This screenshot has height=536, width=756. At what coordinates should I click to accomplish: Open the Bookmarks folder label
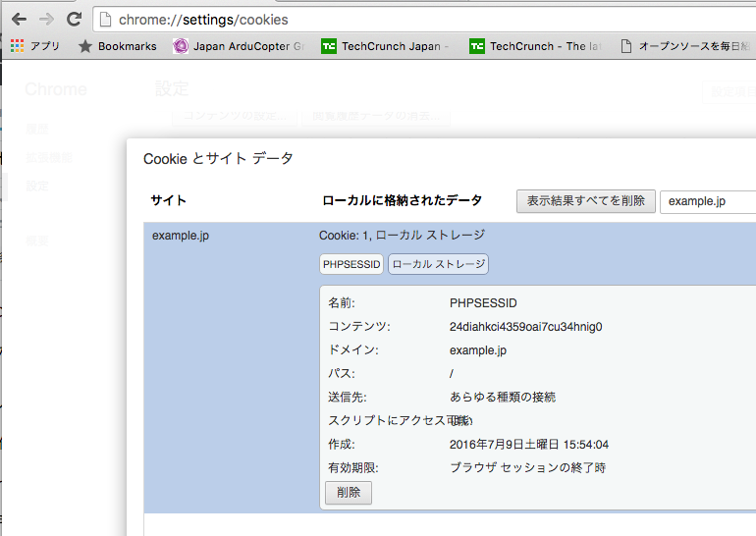click(128, 46)
